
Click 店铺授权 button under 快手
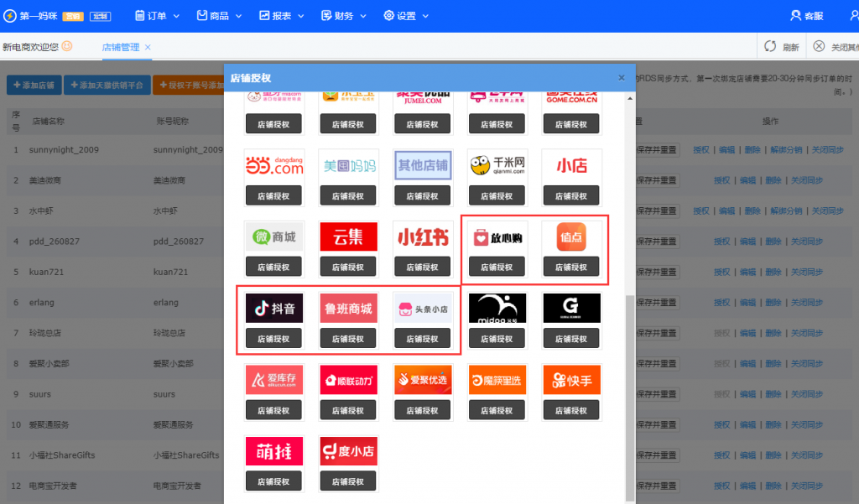point(571,410)
